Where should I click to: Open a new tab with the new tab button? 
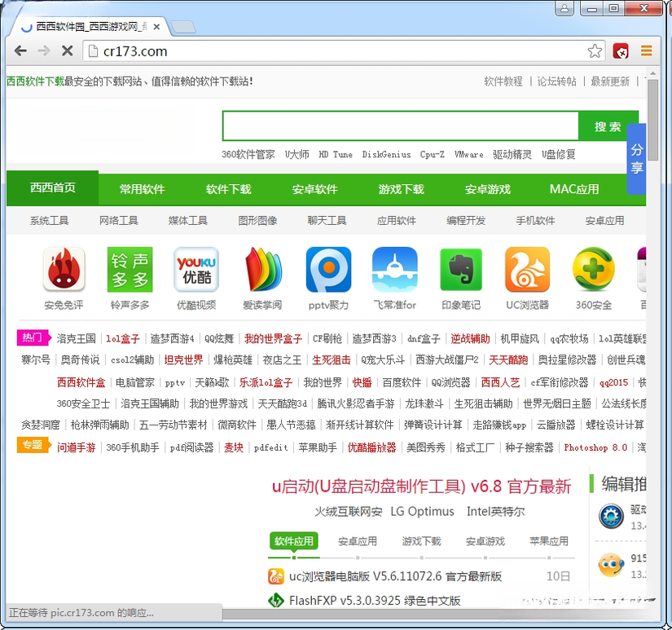[183, 27]
